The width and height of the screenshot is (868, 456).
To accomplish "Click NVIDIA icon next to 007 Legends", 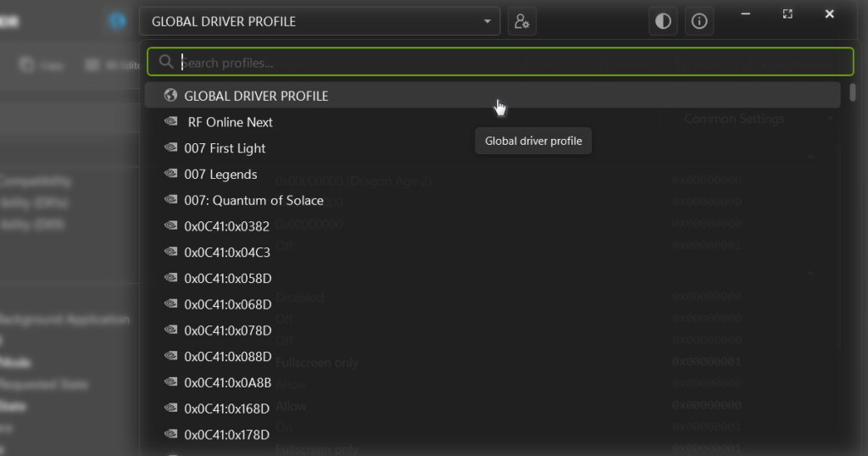I will point(171,173).
